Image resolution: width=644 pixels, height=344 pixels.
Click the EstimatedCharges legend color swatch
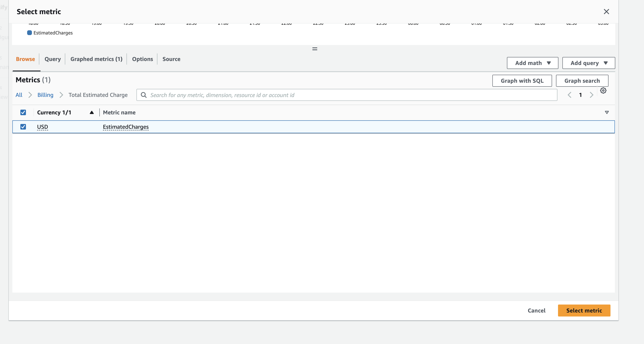point(30,33)
